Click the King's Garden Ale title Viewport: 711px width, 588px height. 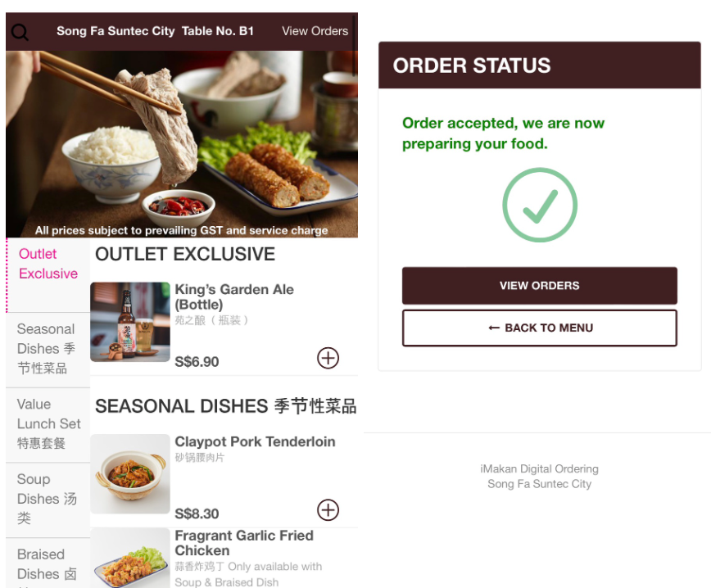234,297
